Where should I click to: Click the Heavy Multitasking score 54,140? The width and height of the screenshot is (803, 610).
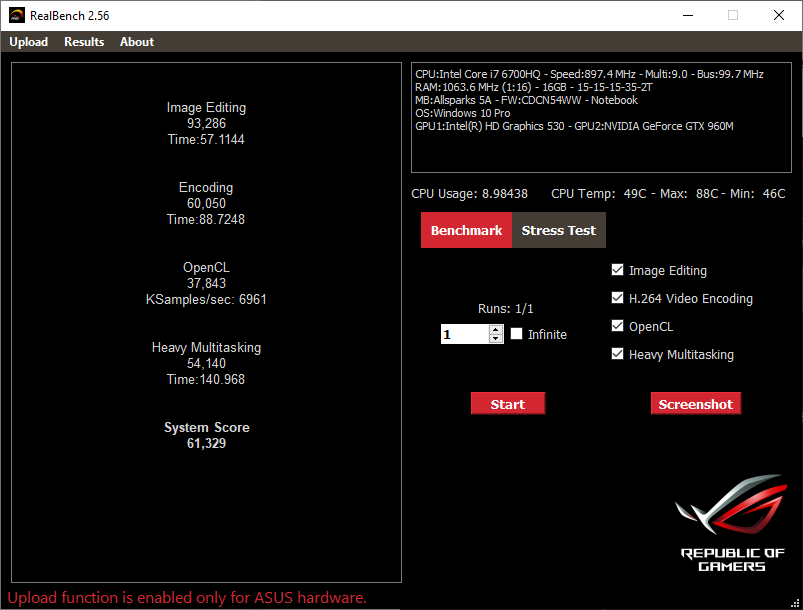pos(206,363)
